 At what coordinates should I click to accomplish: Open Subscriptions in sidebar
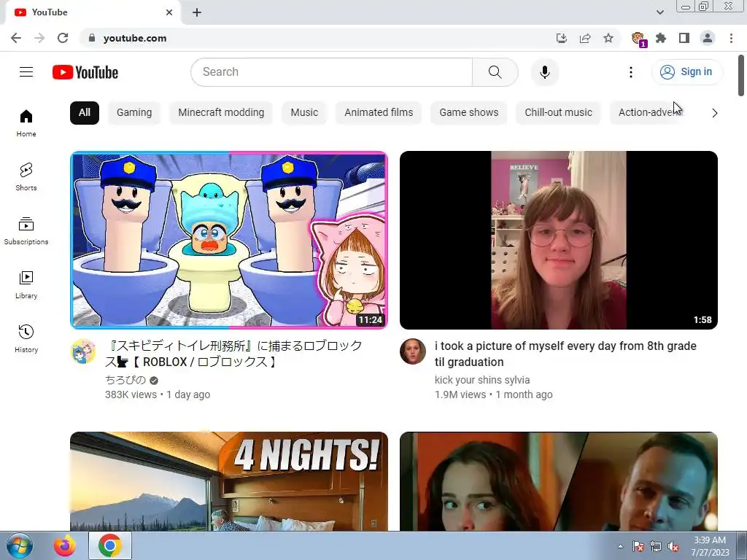point(26,231)
